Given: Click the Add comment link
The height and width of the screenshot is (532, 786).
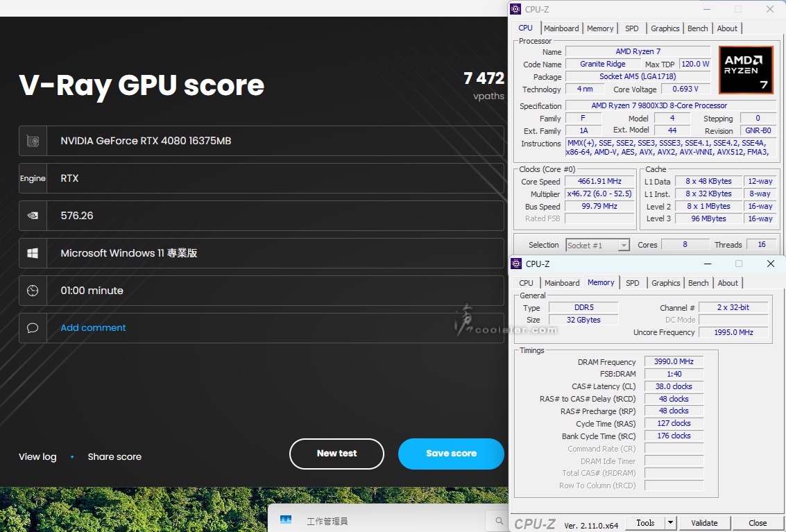Looking at the screenshot, I should coord(93,328).
